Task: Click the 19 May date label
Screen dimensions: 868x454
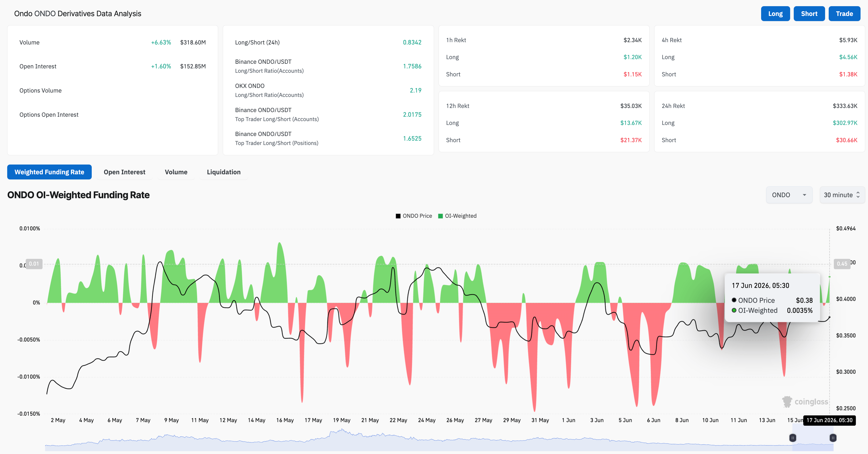Action: [x=342, y=420]
